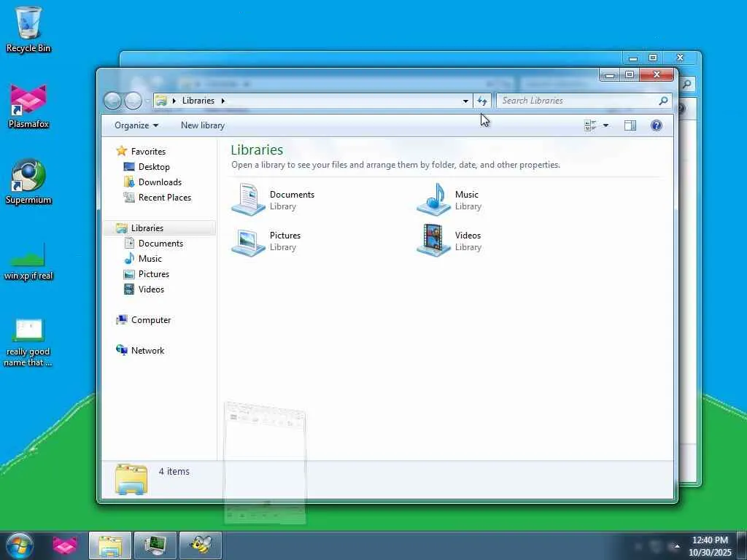
Task: Open the monitor icon app in taskbar
Action: [x=155, y=545]
